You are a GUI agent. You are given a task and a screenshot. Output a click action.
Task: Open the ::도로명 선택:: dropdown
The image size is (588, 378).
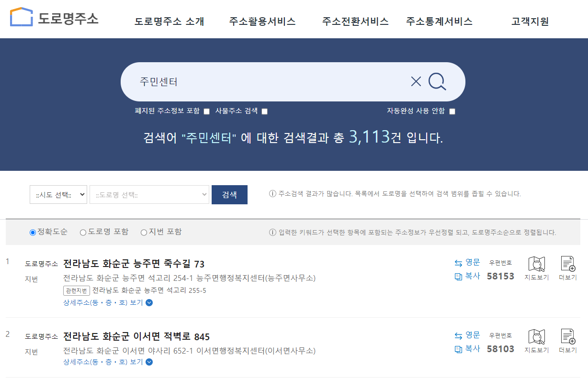149,194
